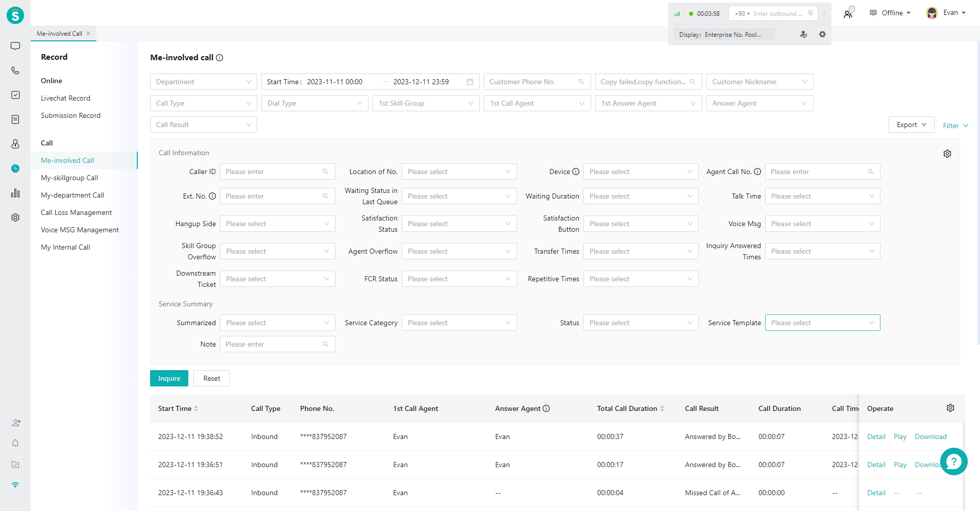Open the FCR Status dropdown
Image resolution: width=980 pixels, height=511 pixels.
(x=459, y=279)
